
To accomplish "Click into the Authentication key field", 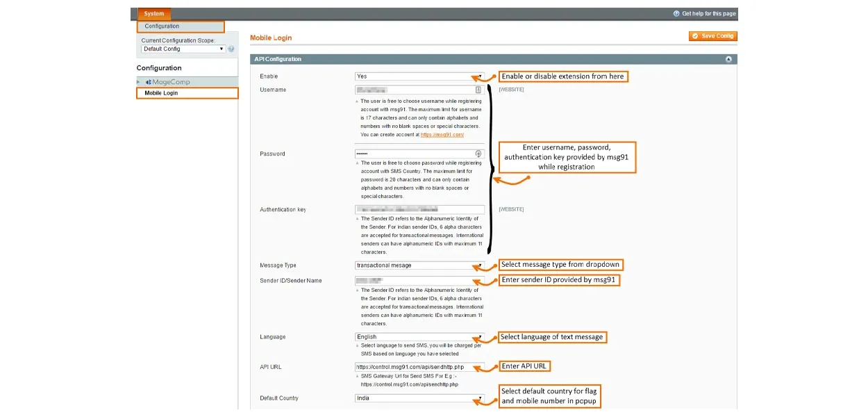I will (x=419, y=209).
